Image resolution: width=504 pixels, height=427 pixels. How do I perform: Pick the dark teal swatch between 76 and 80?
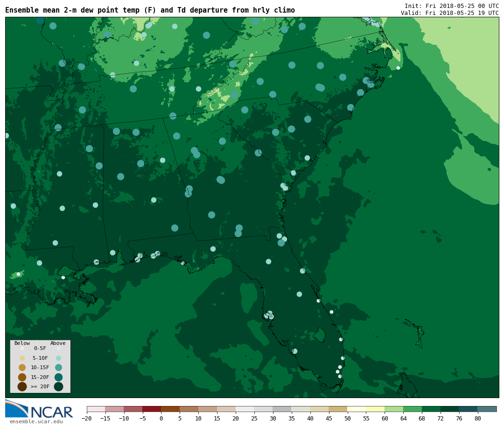pyautogui.click(x=469, y=409)
